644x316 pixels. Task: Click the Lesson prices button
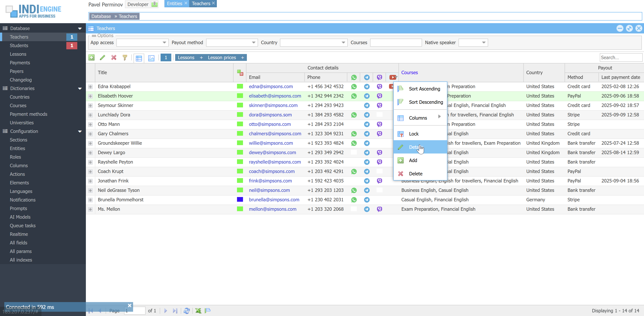click(222, 58)
